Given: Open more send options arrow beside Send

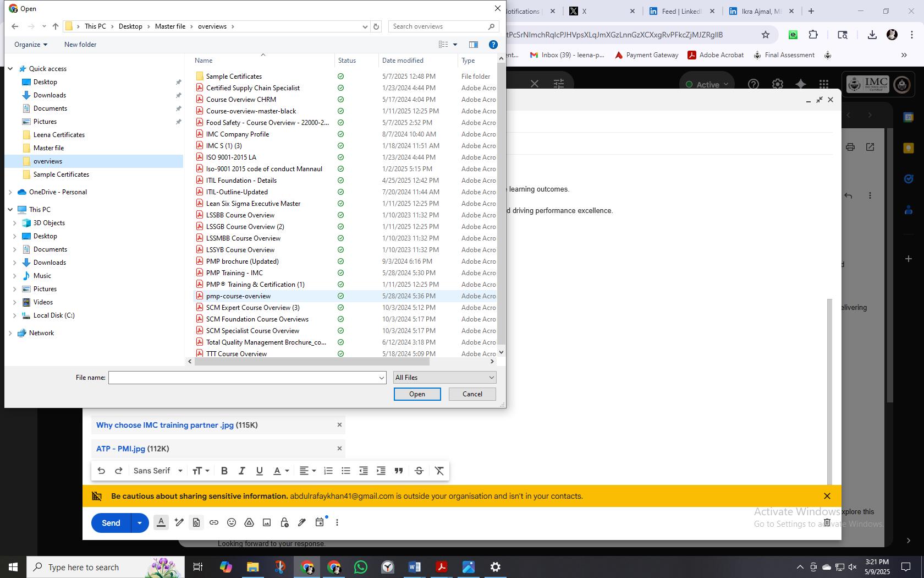Looking at the screenshot, I should pos(140,523).
